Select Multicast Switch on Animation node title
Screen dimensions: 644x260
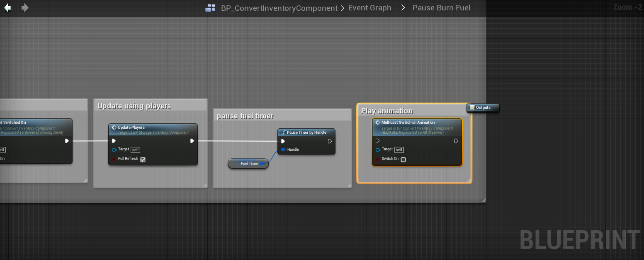click(x=408, y=123)
